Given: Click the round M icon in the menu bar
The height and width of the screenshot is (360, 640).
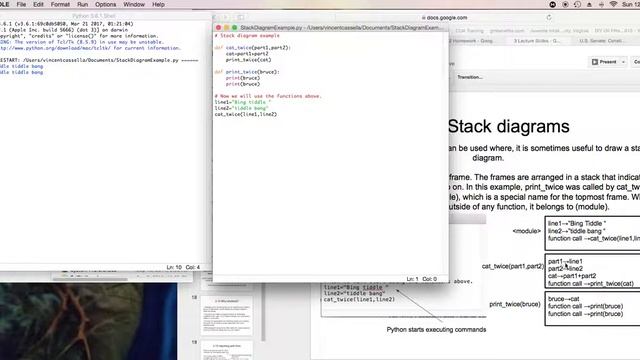Looking at the screenshot, I should (x=553, y=4).
